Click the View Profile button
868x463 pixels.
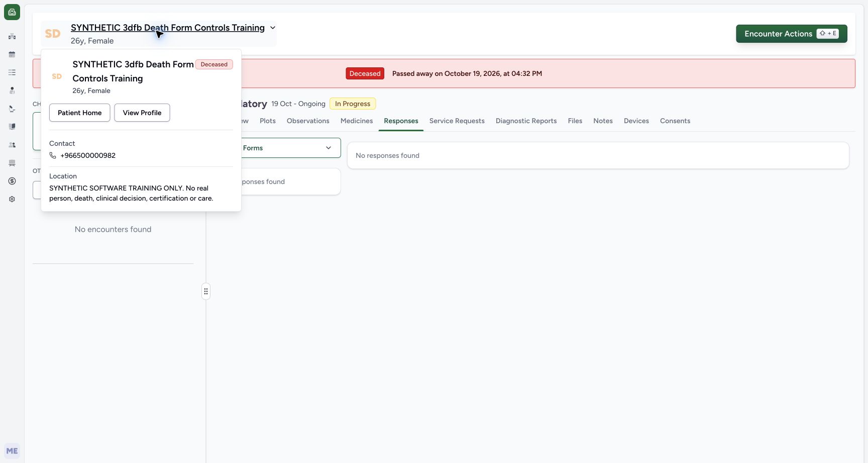(142, 113)
